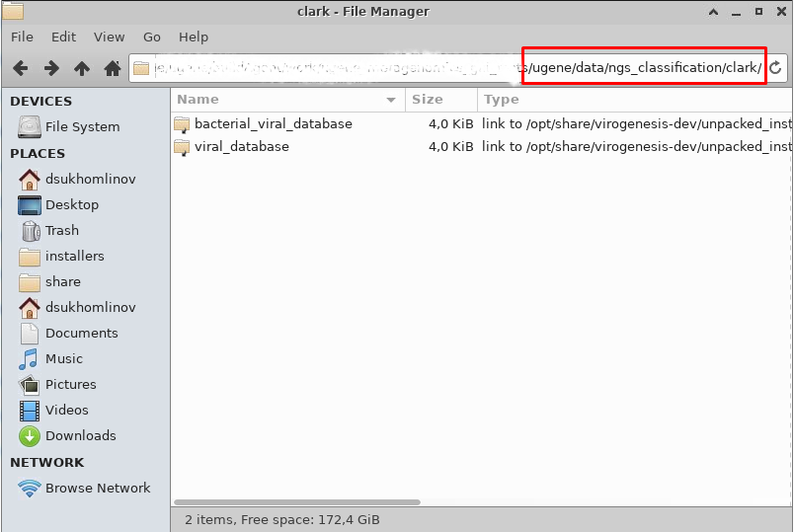
Task: Select the viral_database folder
Action: [241, 146]
